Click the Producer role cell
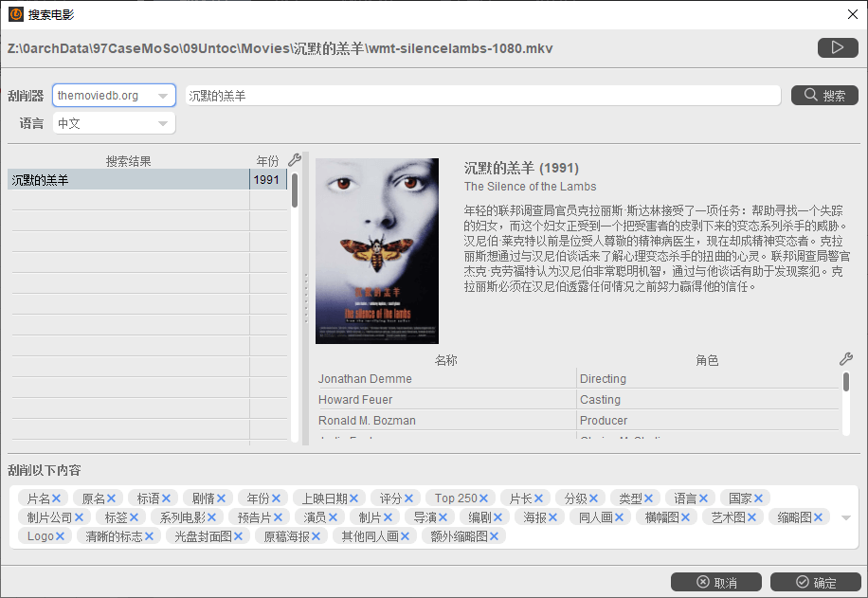The height and width of the screenshot is (598, 868). tap(708, 421)
